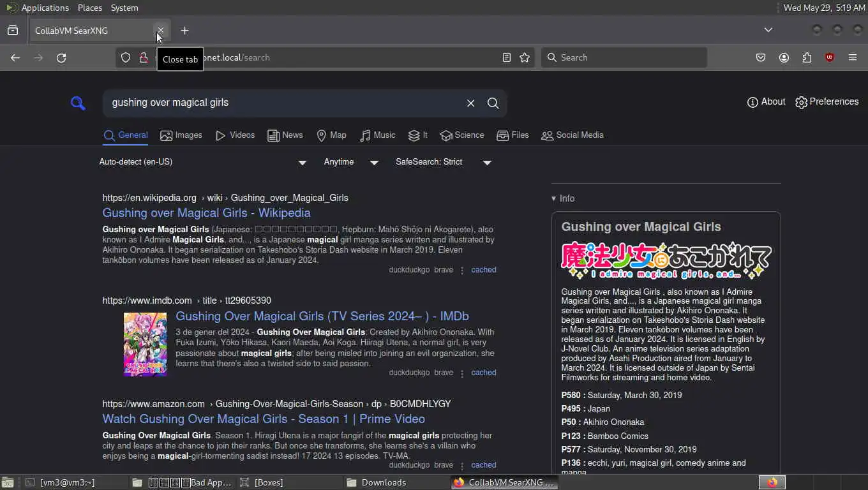Open the extensions puzzle icon
This screenshot has width=868, height=490.
point(807,57)
